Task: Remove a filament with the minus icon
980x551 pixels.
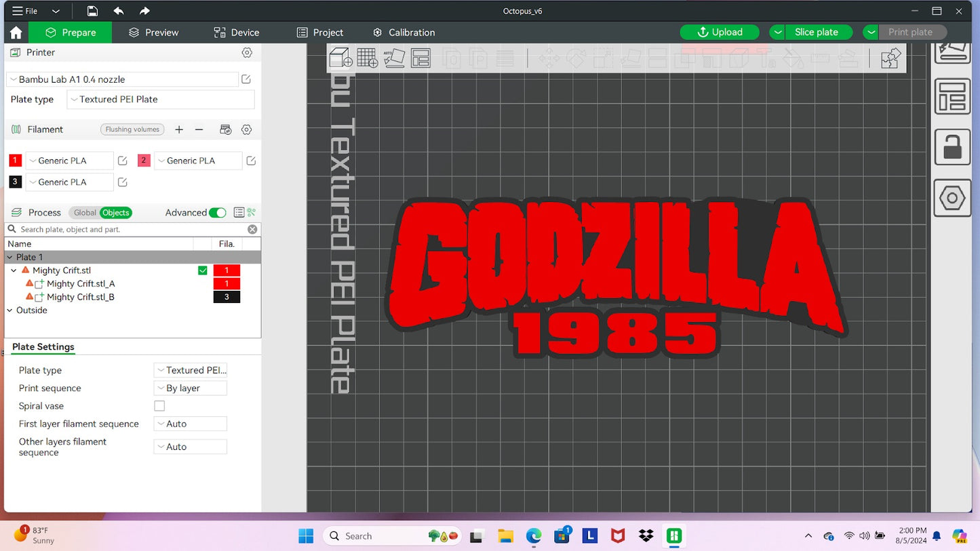Action: point(199,129)
